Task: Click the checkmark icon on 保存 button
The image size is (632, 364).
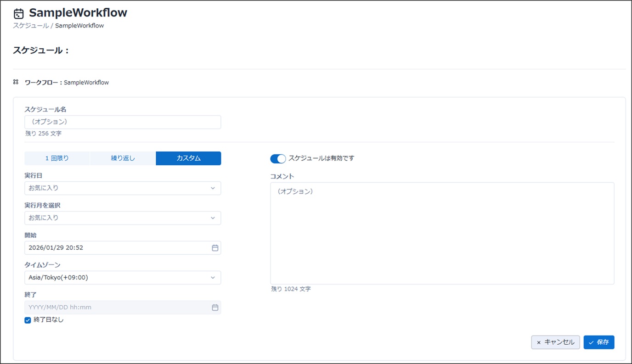Action: tap(591, 342)
